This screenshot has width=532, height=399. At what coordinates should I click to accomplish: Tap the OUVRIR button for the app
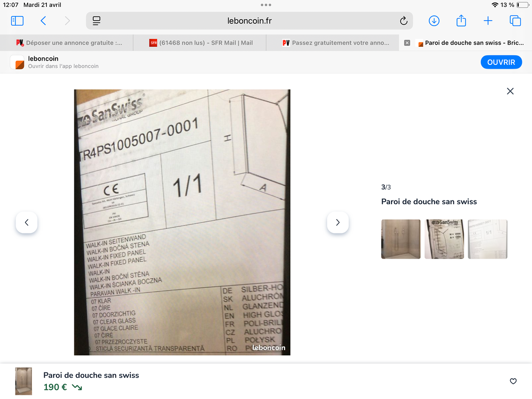click(x=501, y=62)
